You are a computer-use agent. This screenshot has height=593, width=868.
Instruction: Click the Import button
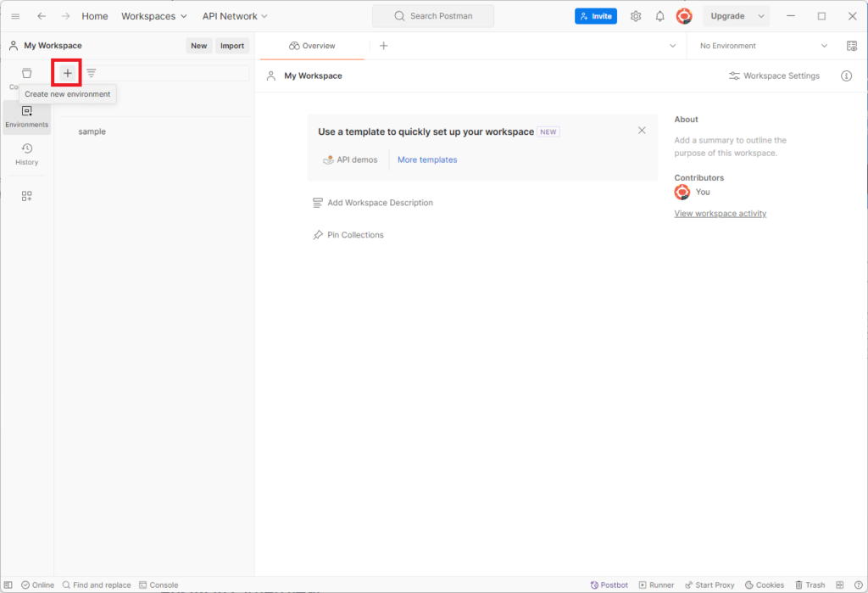coord(232,46)
